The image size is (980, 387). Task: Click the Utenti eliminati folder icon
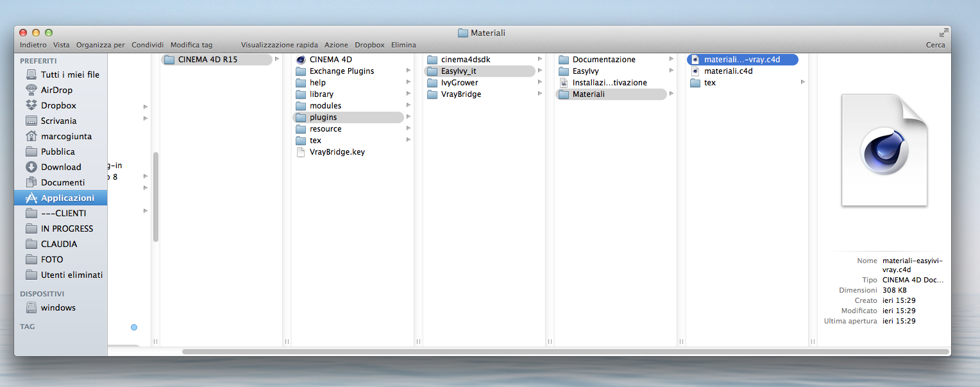pos(31,275)
